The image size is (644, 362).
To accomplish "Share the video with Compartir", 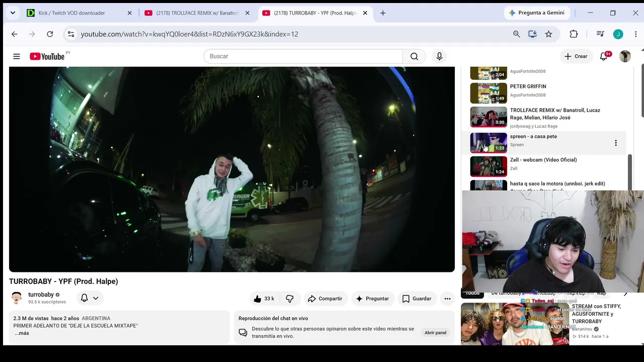I will (x=325, y=299).
